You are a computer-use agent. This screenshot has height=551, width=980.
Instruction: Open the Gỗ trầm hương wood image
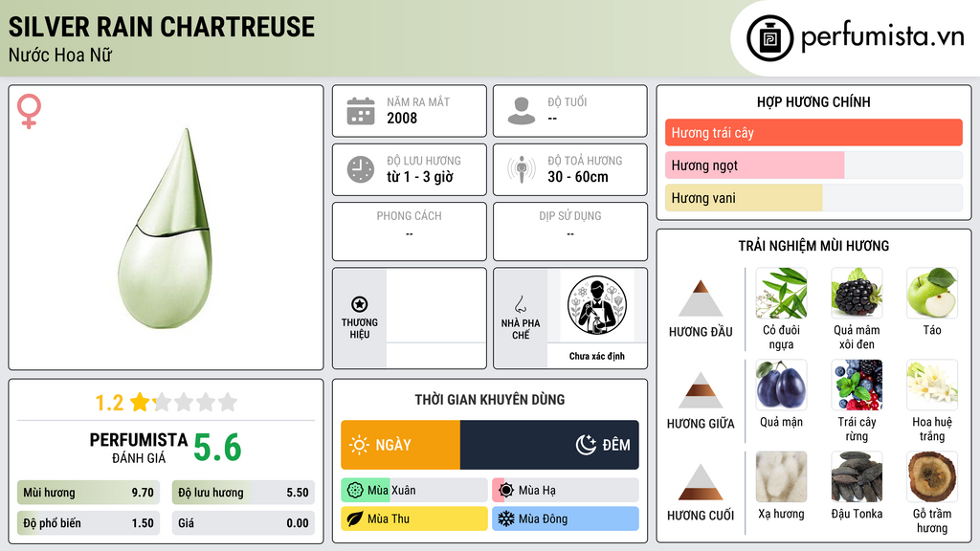tap(932, 476)
